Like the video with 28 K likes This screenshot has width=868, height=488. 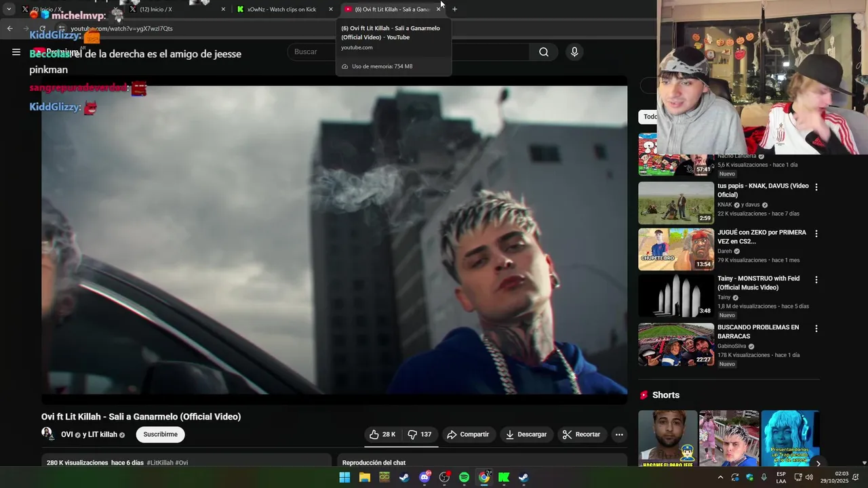(382, 434)
